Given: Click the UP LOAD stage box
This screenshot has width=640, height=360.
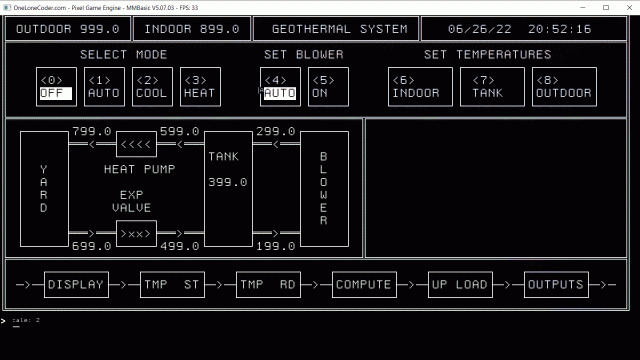Looking at the screenshot, I should [x=460, y=284].
